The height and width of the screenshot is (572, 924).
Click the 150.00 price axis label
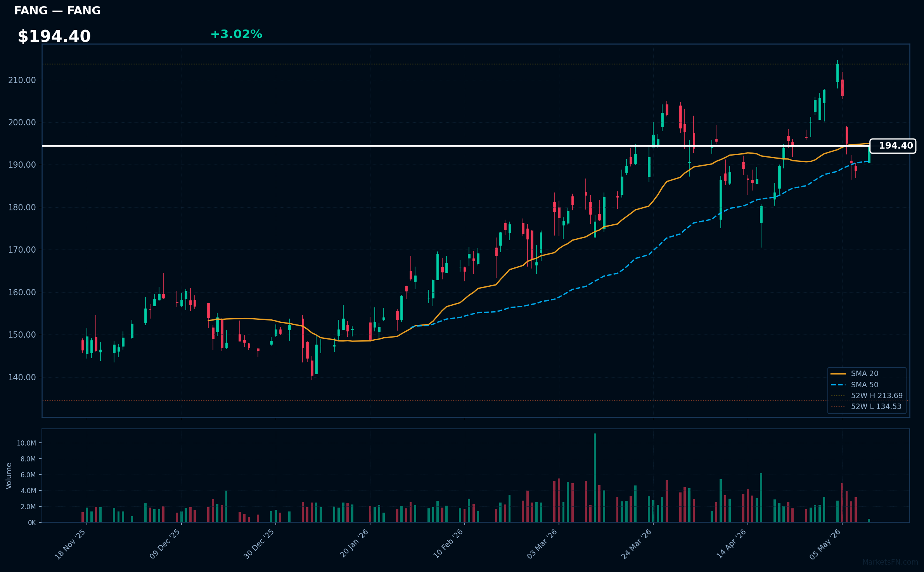pyautogui.click(x=22, y=335)
